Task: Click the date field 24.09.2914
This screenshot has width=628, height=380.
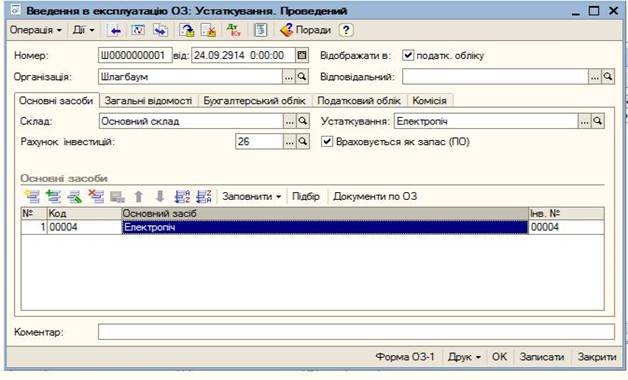Action: tap(244, 55)
